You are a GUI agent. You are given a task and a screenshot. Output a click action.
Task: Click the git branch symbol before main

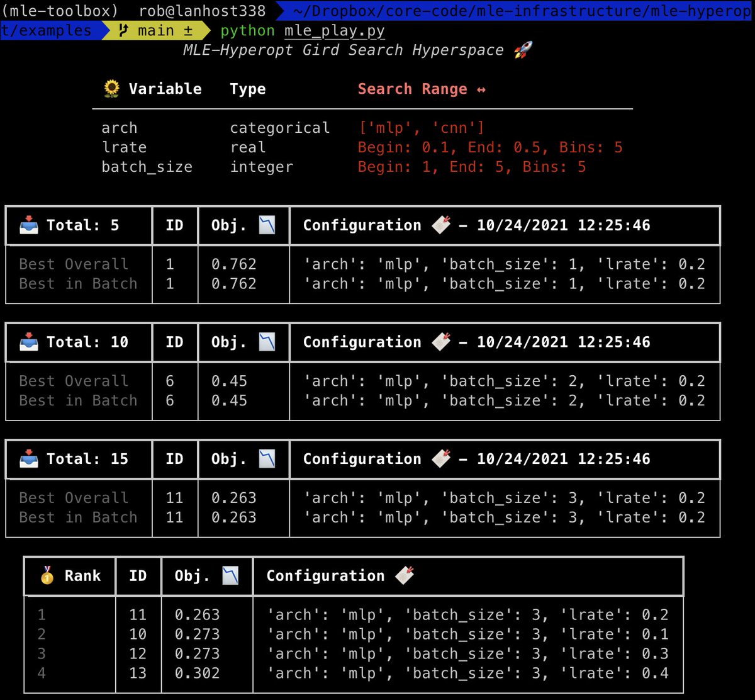[123, 31]
